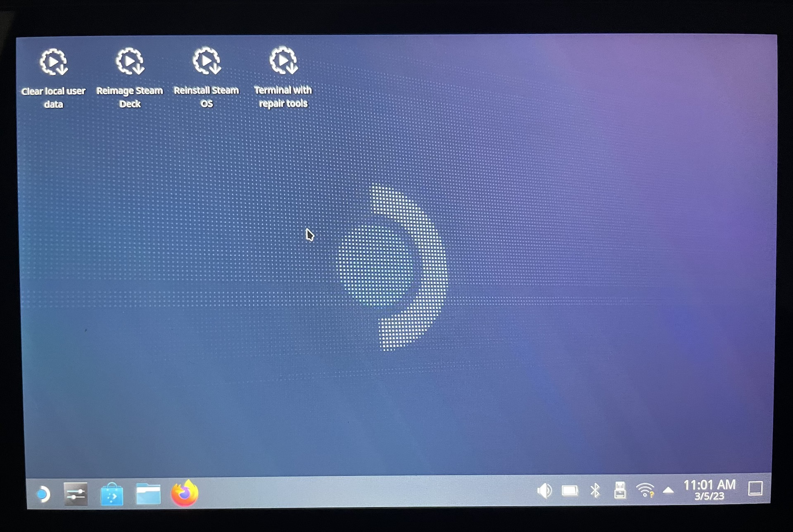Open the Clear local user data shortcut
This screenshot has height=532, width=793.
pyautogui.click(x=54, y=63)
